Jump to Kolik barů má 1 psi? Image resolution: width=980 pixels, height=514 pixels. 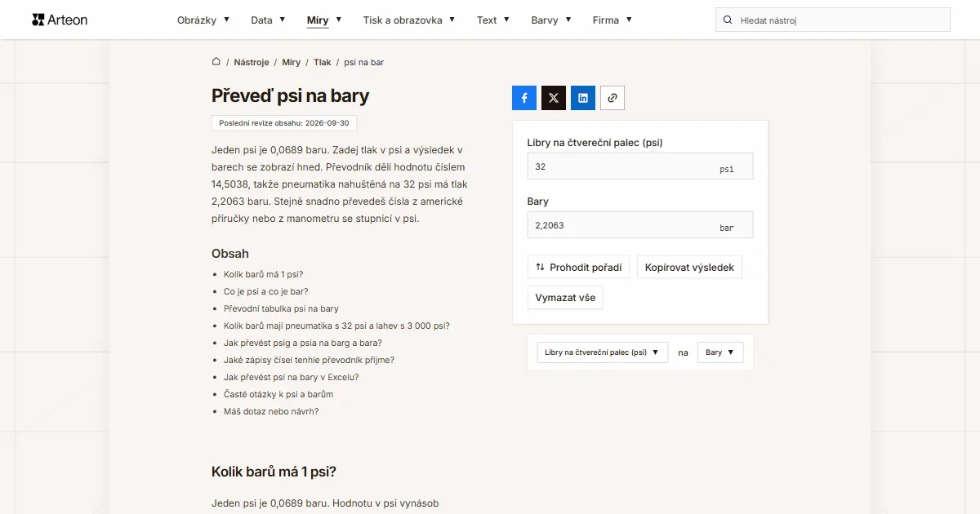point(263,274)
